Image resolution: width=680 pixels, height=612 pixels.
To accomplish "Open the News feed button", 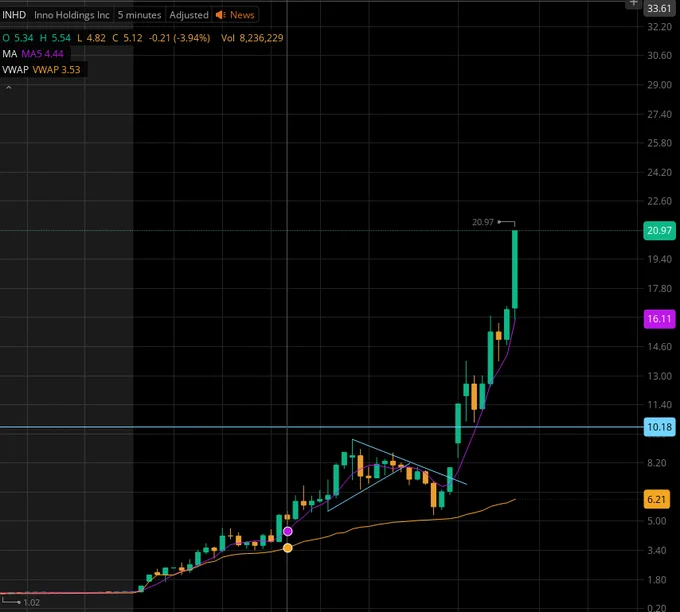I will [x=236, y=15].
